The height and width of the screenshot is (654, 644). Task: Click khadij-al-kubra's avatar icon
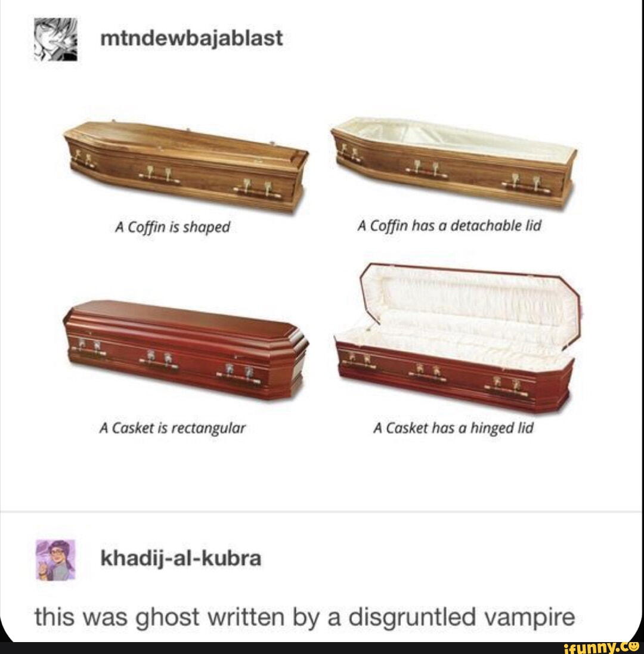pyautogui.click(x=55, y=560)
